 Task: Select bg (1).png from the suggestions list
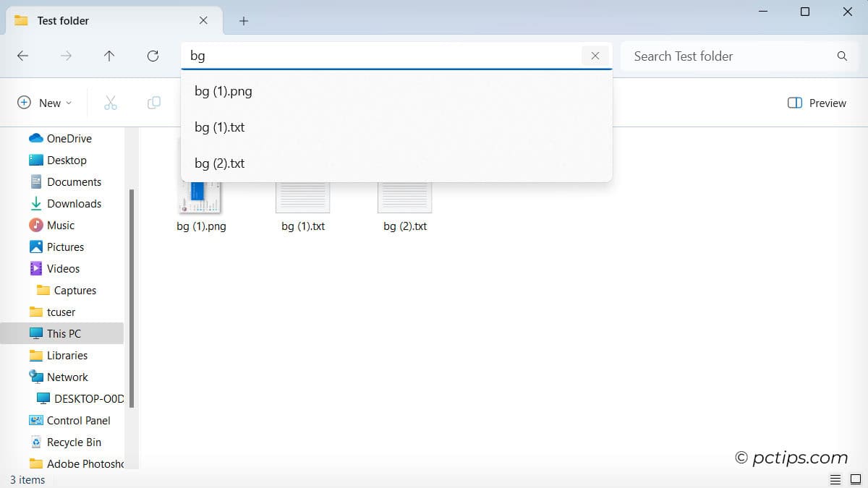pyautogui.click(x=222, y=91)
